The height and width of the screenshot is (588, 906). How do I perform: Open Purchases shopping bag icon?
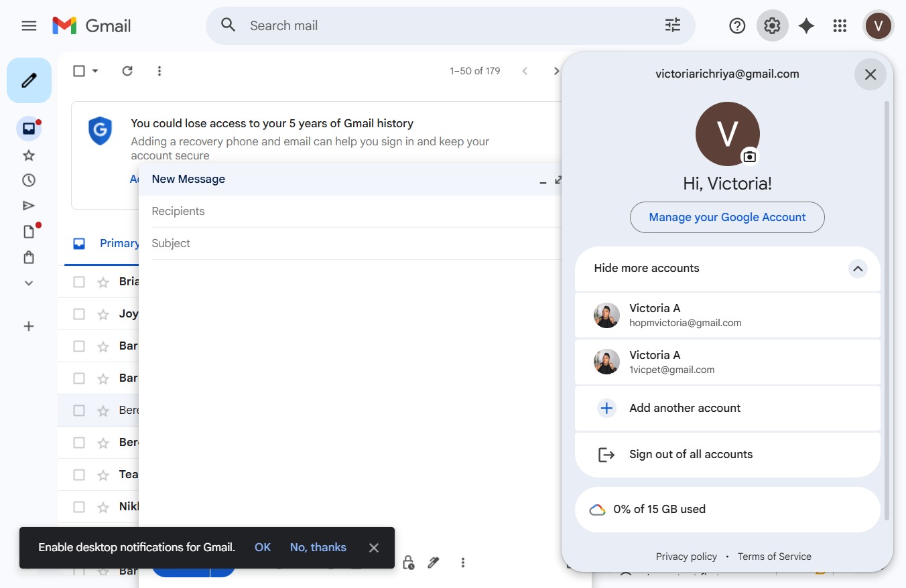point(29,257)
